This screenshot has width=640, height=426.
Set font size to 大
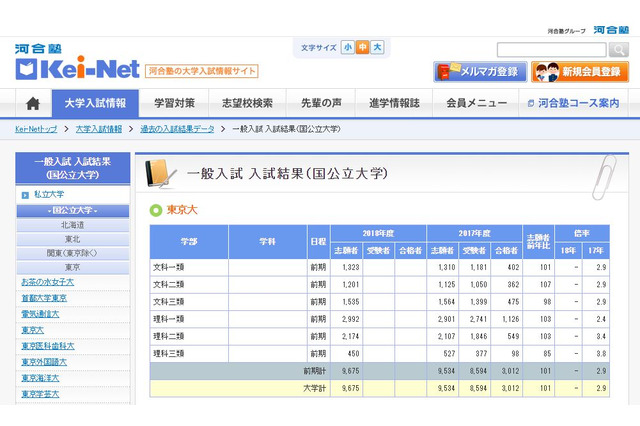[x=377, y=47]
